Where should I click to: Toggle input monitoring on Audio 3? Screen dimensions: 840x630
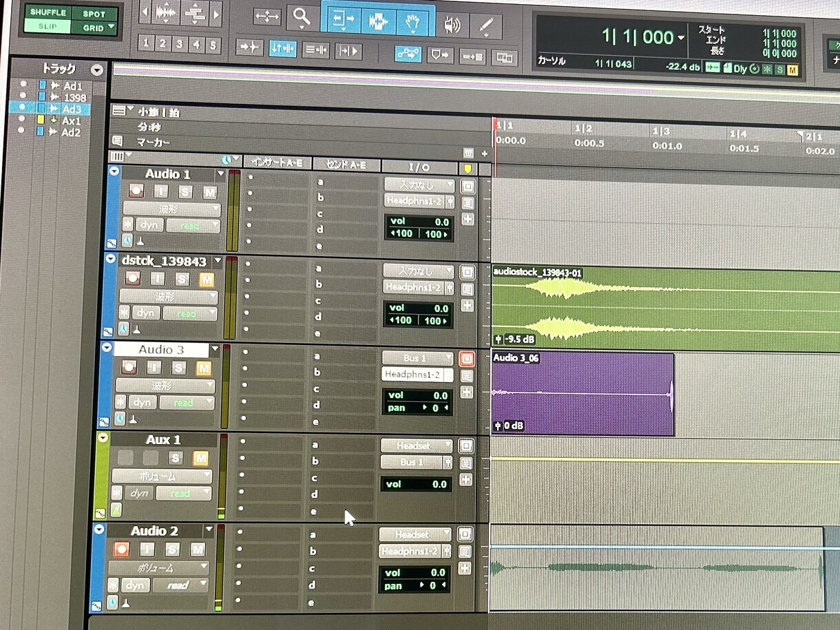pos(154,367)
